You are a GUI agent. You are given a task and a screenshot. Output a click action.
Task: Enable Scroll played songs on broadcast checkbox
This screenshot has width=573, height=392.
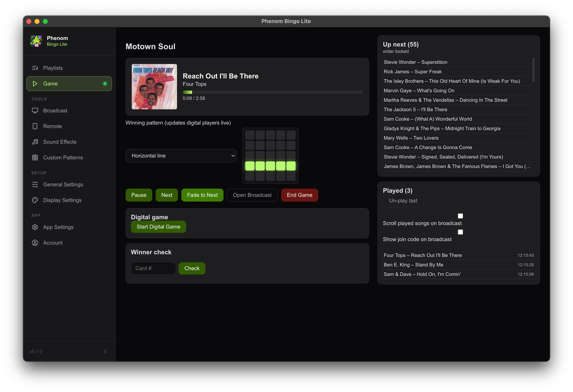460,216
